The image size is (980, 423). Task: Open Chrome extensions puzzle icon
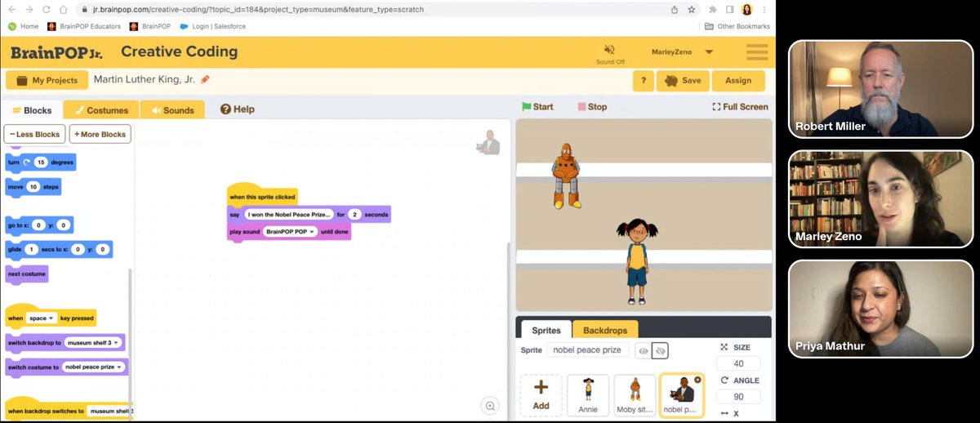point(715,10)
